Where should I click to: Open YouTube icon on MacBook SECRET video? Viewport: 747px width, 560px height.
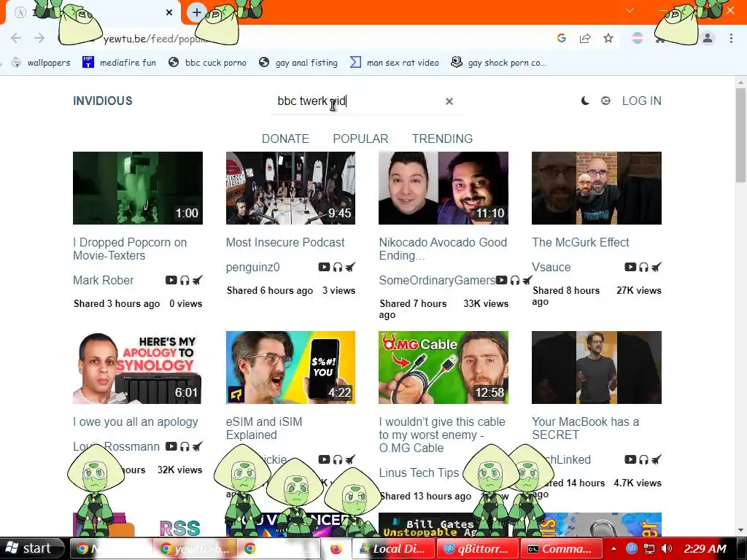(x=630, y=459)
